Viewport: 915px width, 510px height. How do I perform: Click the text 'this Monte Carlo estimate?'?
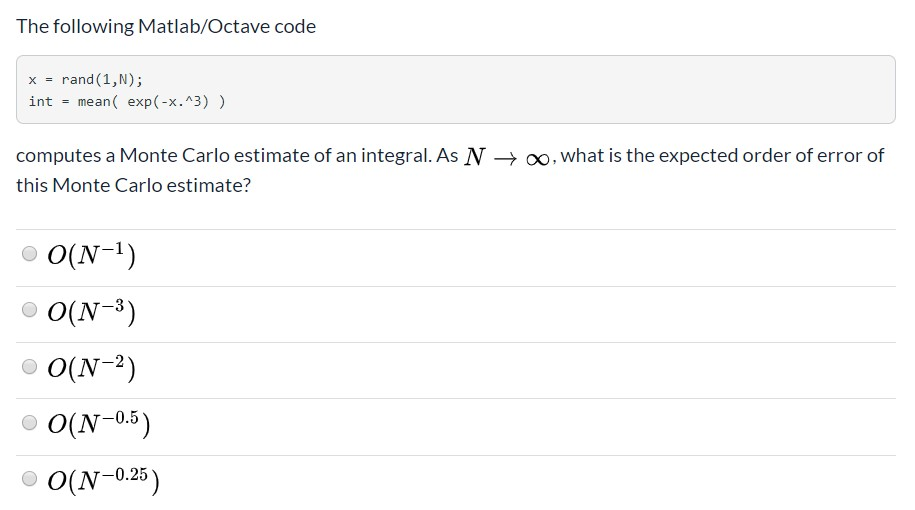[133, 185]
